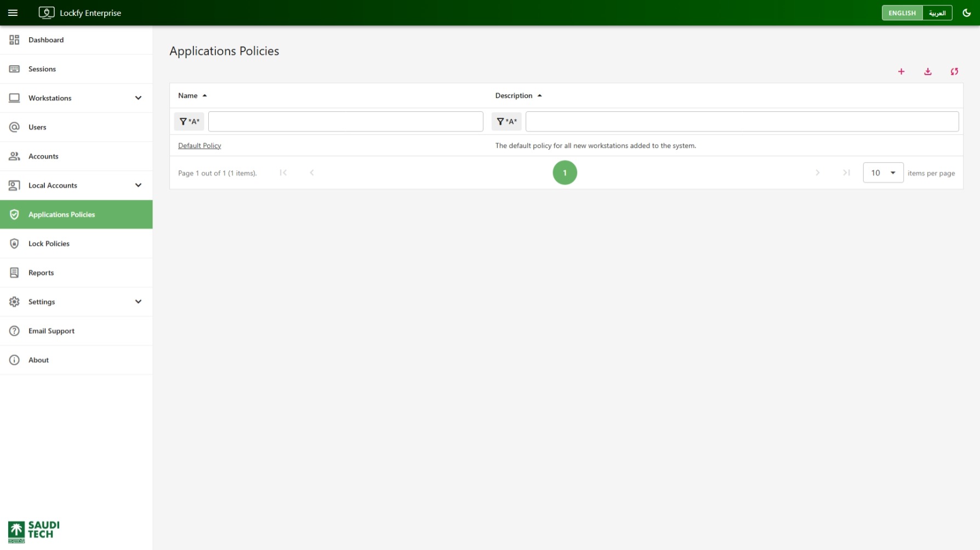The height and width of the screenshot is (550, 980).
Task: Toggle dark mode moon icon
Action: [966, 13]
